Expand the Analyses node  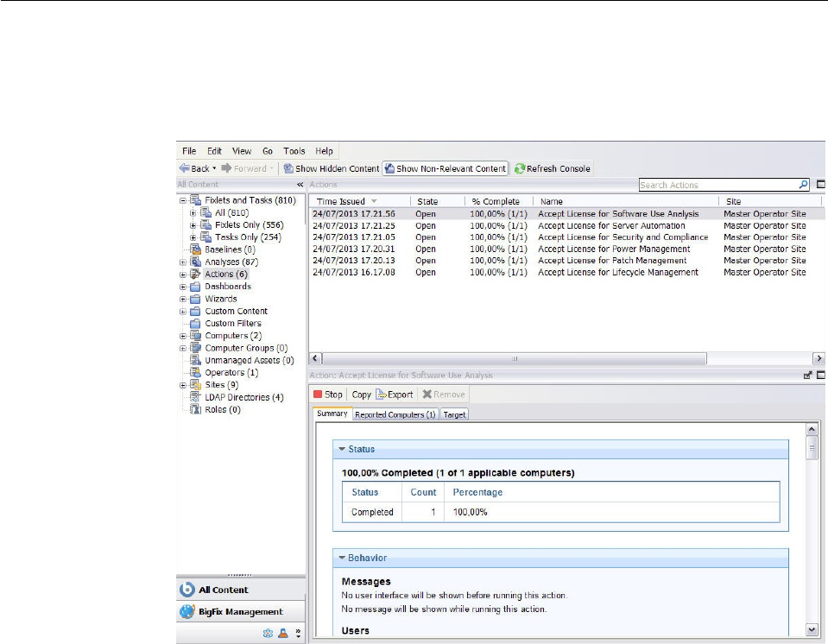[183, 262]
